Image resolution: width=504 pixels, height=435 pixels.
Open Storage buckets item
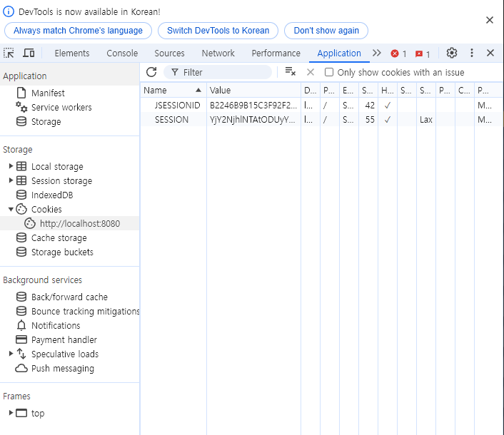pos(62,252)
